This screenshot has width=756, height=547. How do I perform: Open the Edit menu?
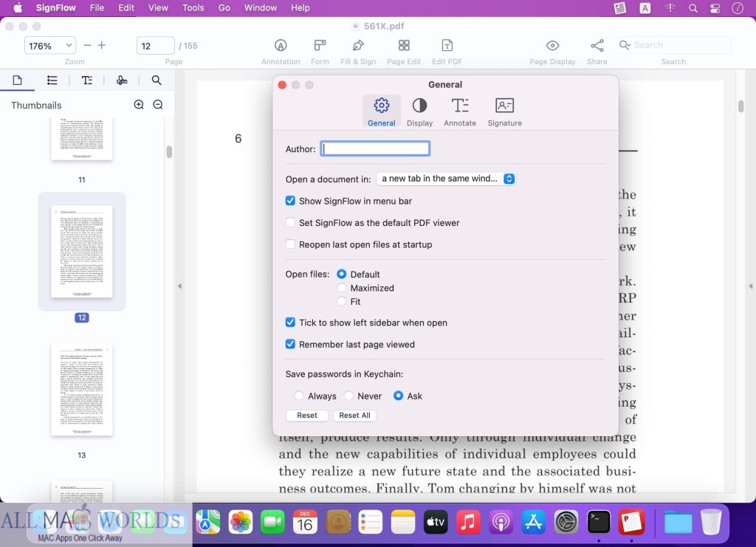(x=126, y=7)
